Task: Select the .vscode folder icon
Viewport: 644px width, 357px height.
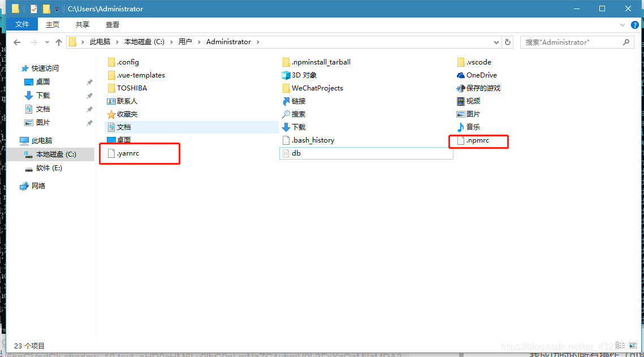Action: [x=461, y=62]
